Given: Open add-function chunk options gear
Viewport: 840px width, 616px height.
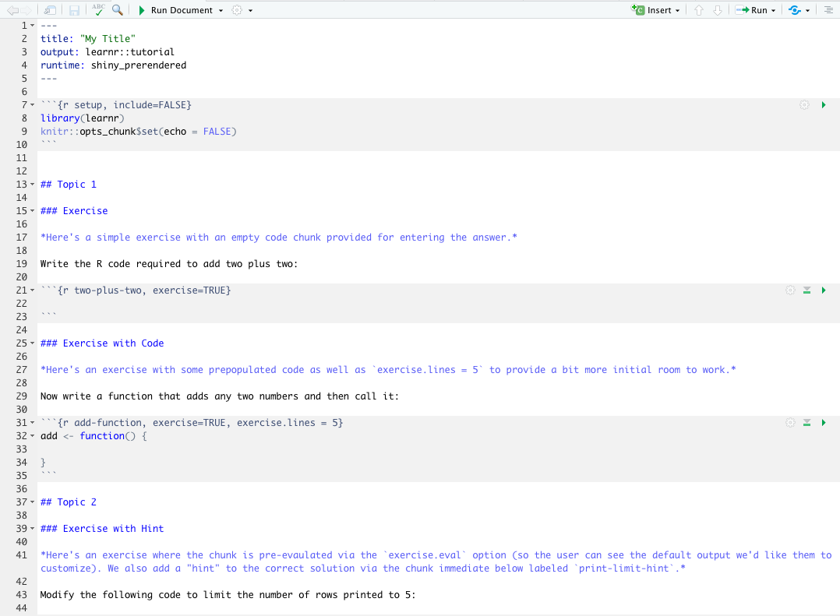Looking at the screenshot, I should [790, 423].
